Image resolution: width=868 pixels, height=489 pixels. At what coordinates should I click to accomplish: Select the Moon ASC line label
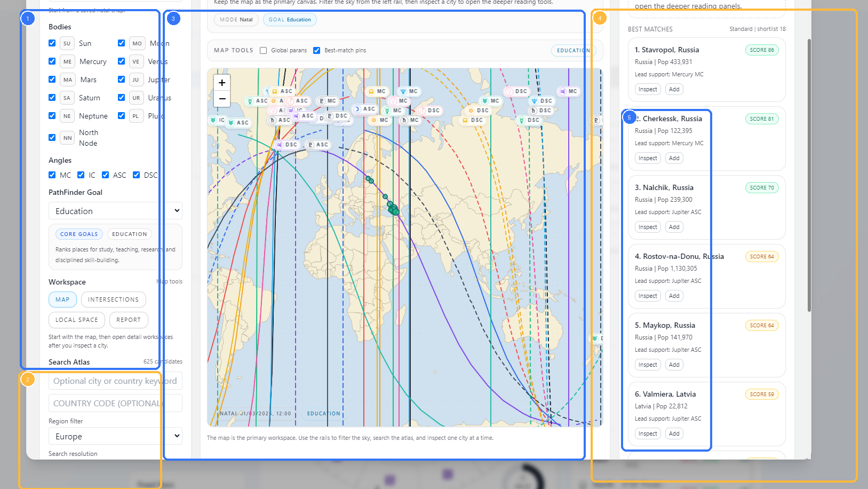click(364, 109)
